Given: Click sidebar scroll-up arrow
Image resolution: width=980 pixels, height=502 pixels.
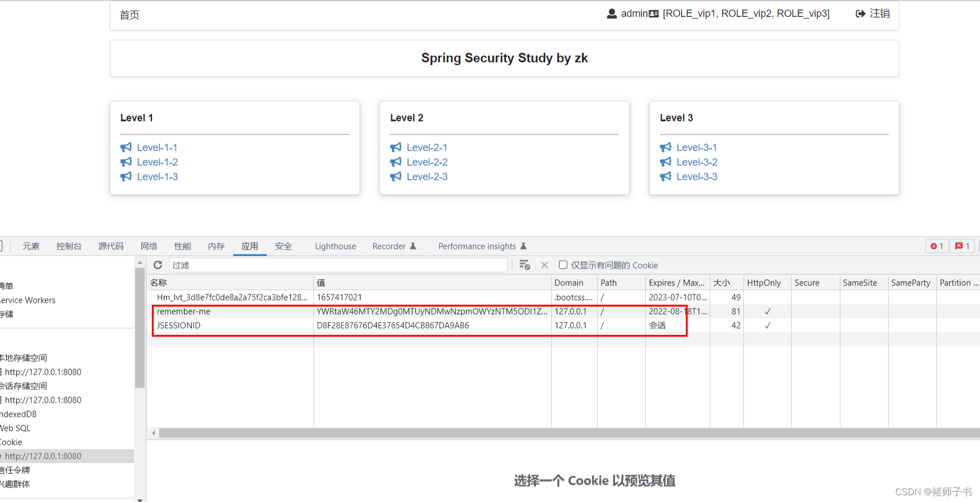Looking at the screenshot, I should [140, 262].
